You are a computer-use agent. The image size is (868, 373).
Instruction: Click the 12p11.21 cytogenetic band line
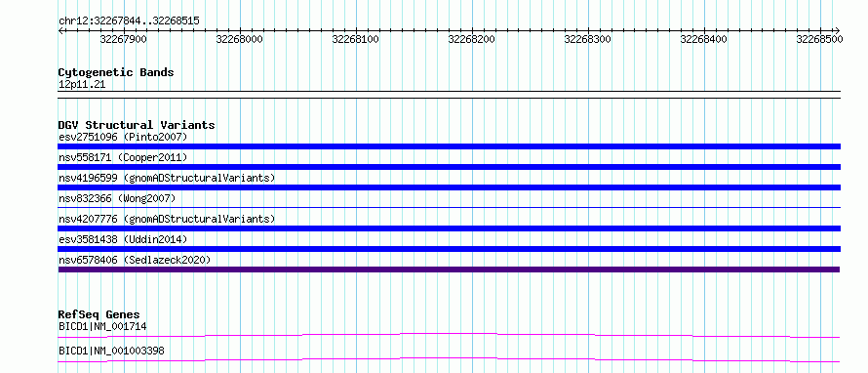pyautogui.click(x=449, y=95)
